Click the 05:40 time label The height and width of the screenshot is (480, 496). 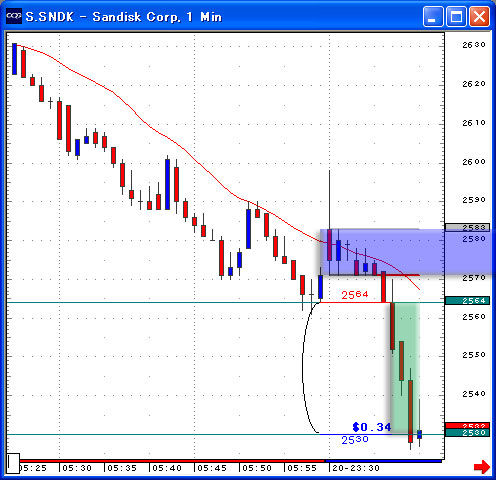167,468
